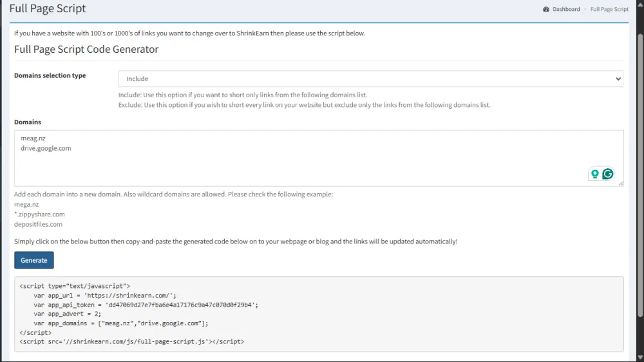Click the Full Page Script breadcrumb
Screen dimensions: 644x362
point(609,9)
